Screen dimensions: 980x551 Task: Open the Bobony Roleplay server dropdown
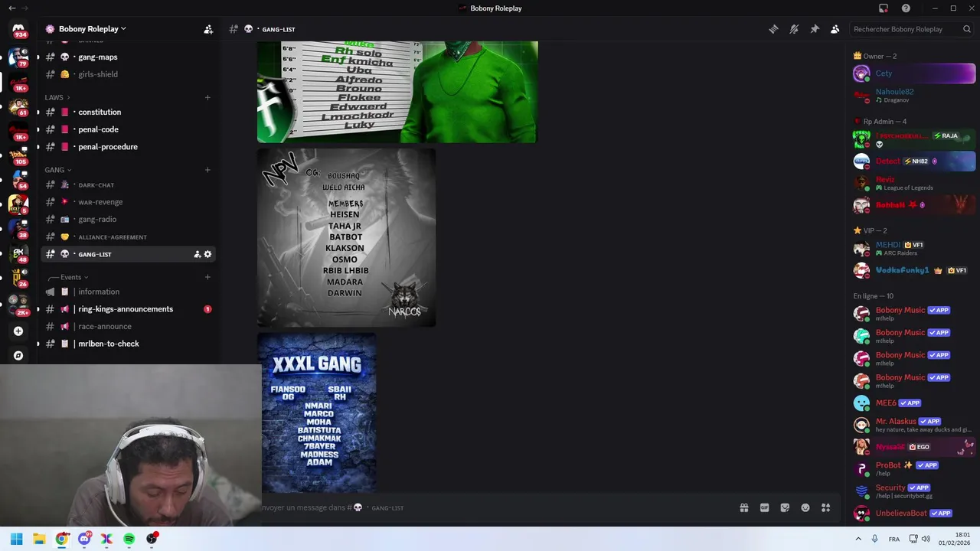(92, 29)
